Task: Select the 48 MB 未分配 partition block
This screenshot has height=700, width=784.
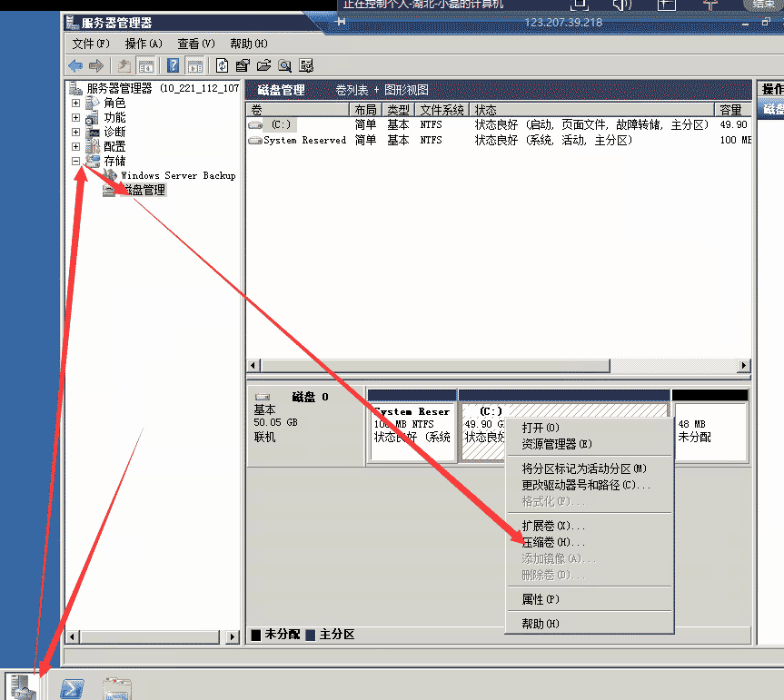Action: [x=710, y=426]
